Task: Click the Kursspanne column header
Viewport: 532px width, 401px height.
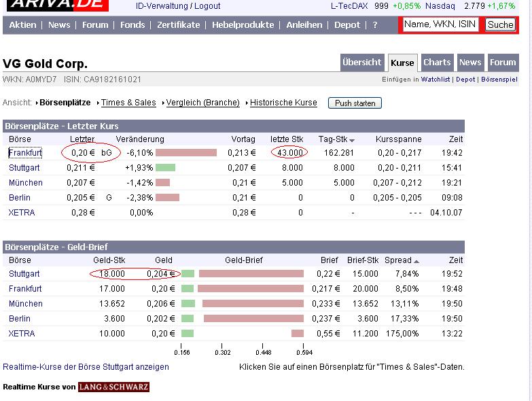Action: pos(399,139)
